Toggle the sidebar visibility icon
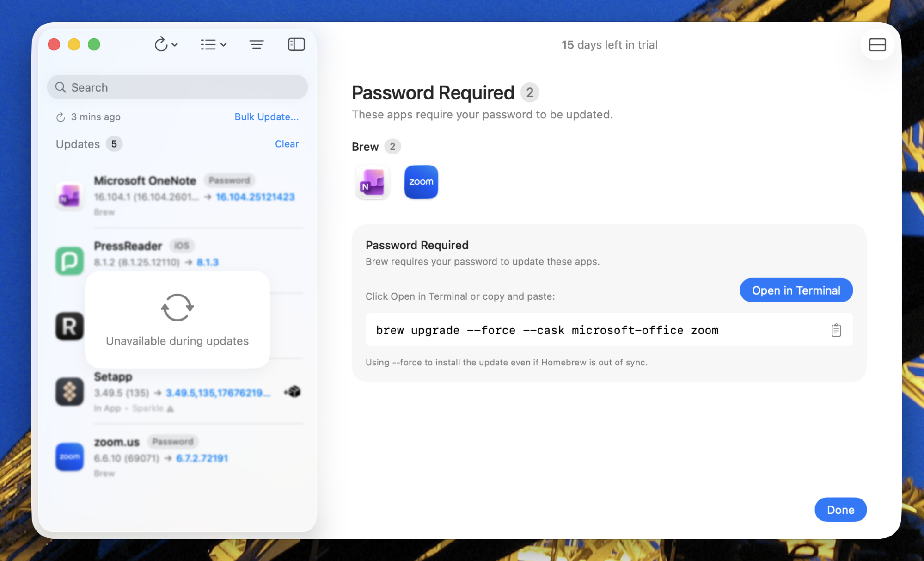 point(296,44)
